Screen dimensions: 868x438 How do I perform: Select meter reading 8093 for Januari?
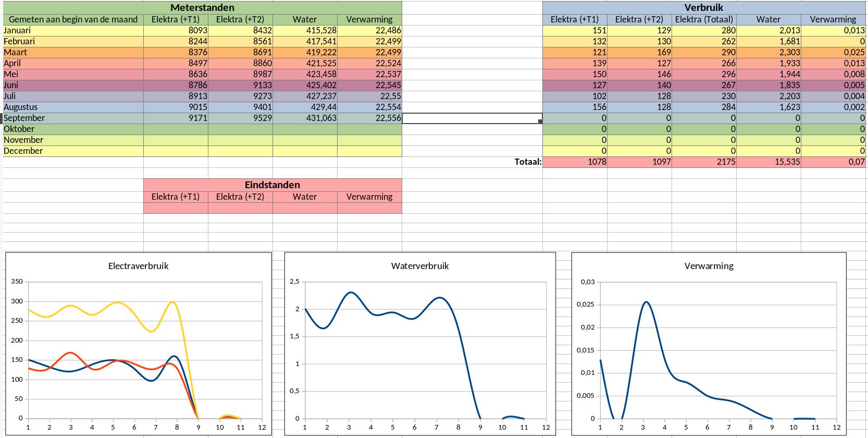click(x=176, y=30)
